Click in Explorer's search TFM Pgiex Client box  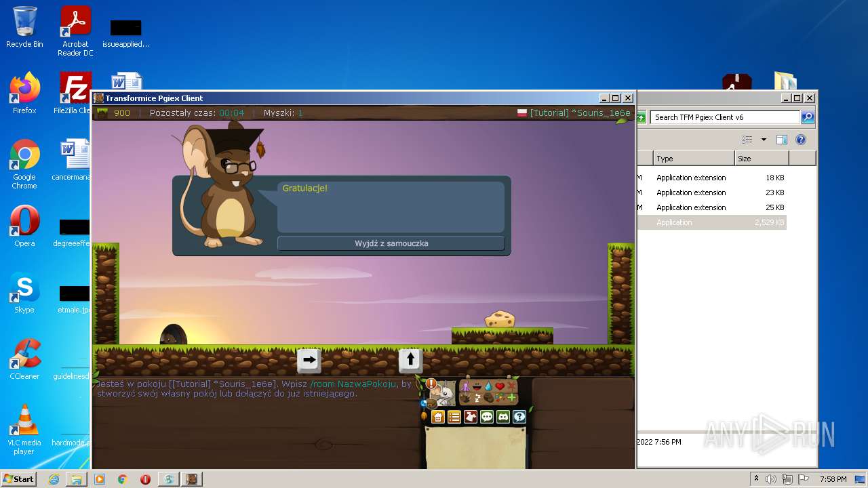pos(725,117)
